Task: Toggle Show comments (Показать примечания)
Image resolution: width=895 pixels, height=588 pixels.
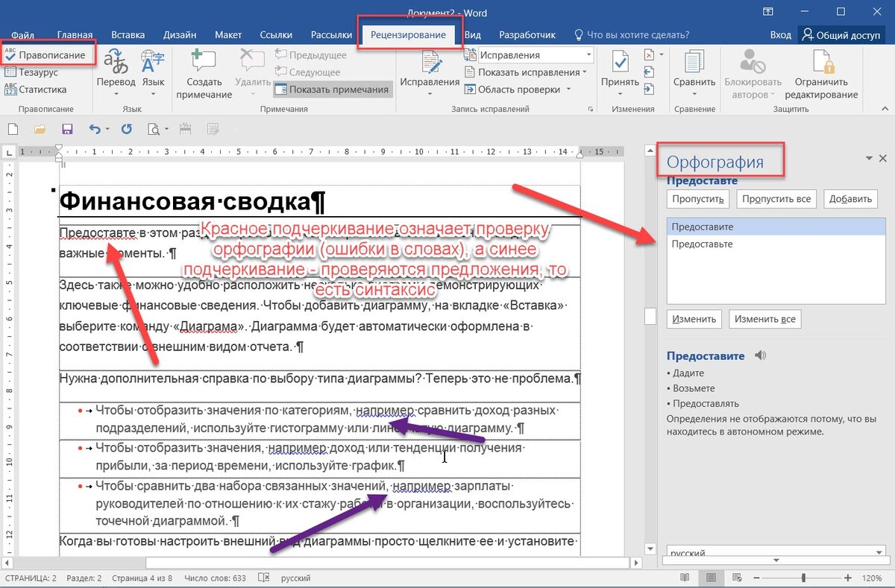Action: (x=332, y=89)
